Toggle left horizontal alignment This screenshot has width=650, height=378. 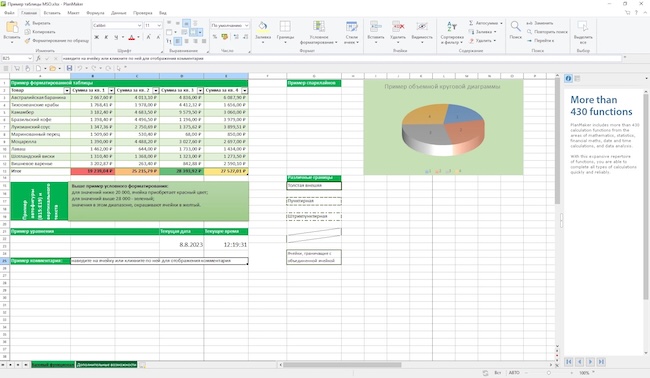(x=177, y=41)
